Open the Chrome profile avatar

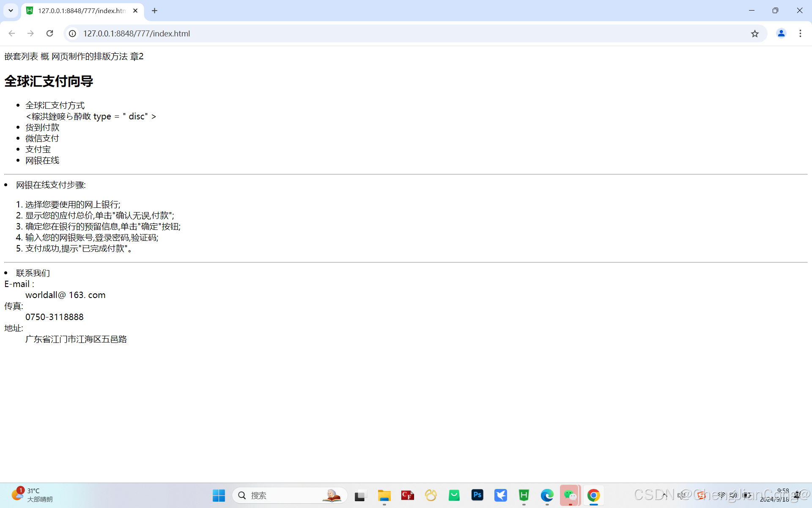781,33
